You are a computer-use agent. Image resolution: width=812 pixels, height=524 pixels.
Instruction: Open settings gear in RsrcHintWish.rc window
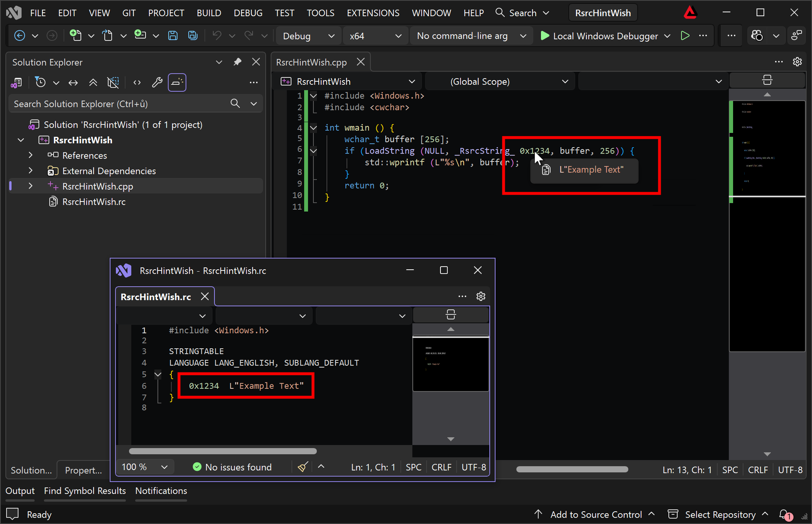(481, 296)
